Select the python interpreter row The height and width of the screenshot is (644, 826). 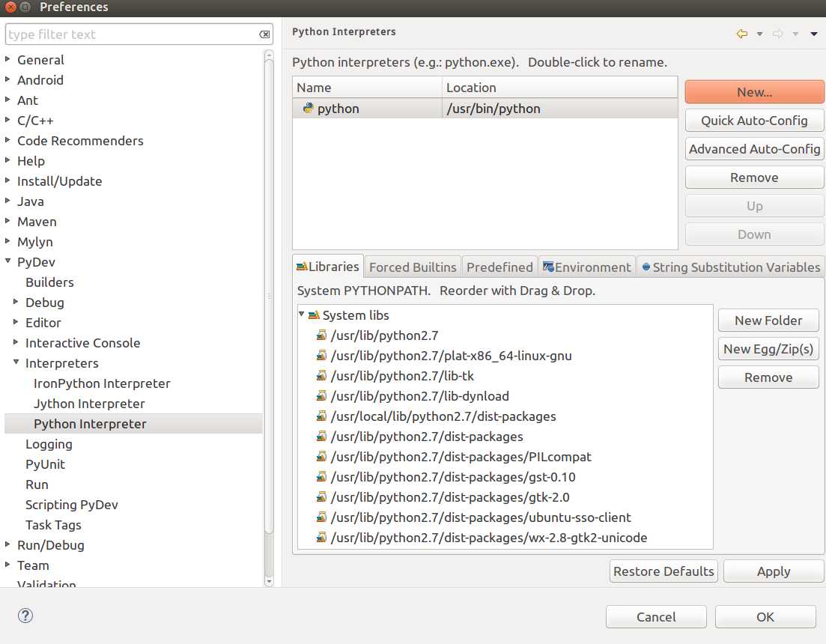pyautogui.click(x=485, y=108)
